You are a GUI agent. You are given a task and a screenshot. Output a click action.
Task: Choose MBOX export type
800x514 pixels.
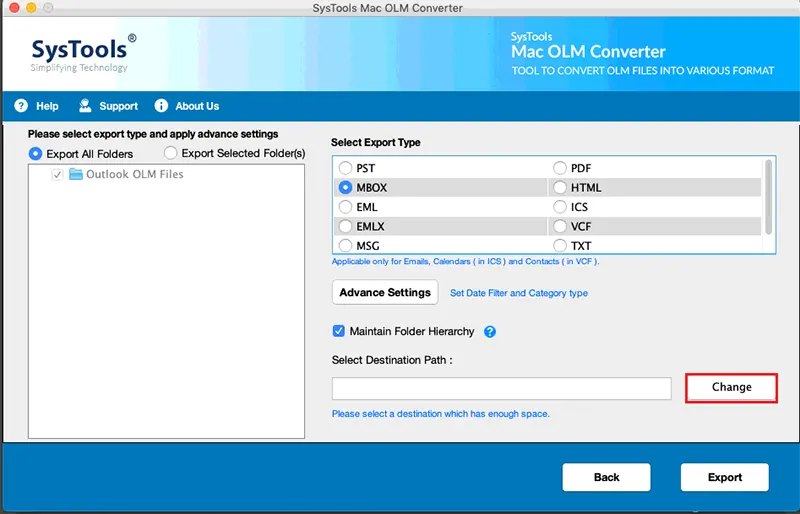tap(345, 187)
